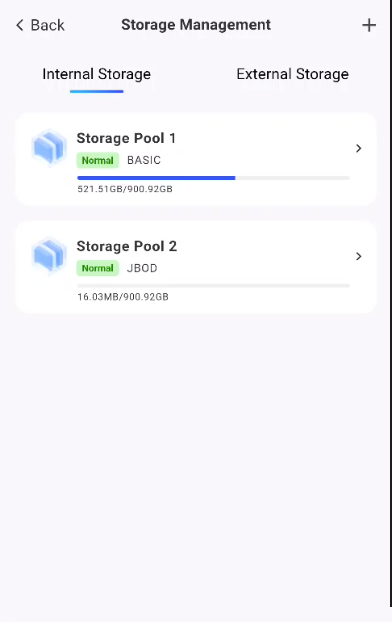392x622 pixels.
Task: Switch to Internal Storage tab
Action: click(96, 74)
